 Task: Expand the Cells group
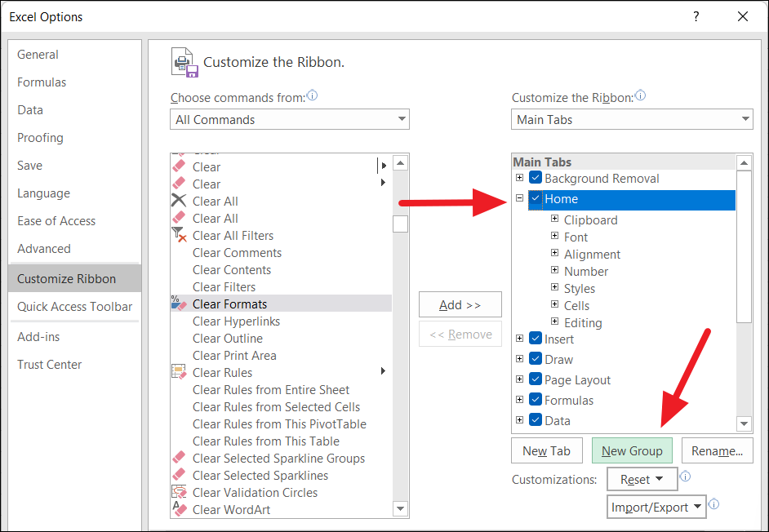pyautogui.click(x=554, y=304)
